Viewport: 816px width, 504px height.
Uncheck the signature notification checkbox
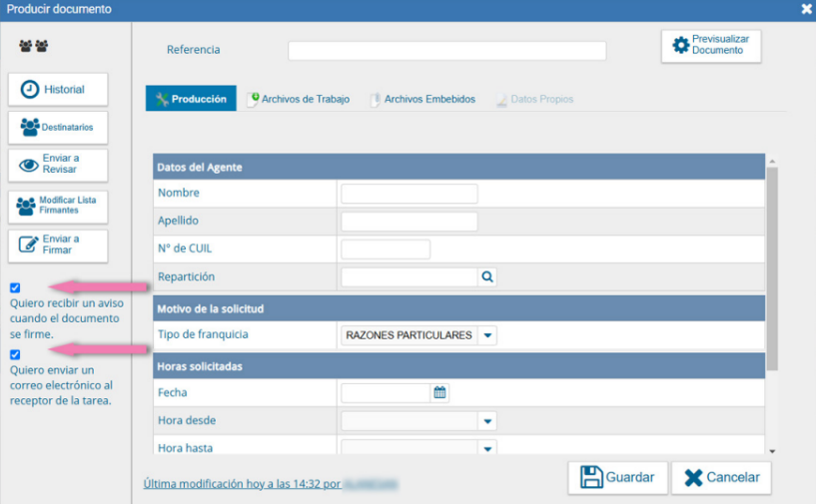15,287
